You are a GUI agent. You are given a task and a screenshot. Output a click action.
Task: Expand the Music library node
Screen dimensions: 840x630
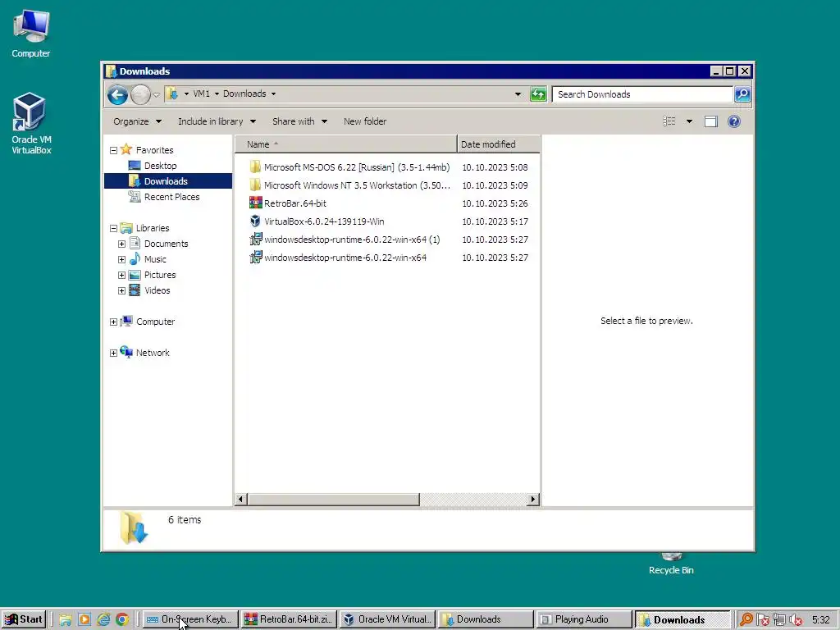[121, 259]
